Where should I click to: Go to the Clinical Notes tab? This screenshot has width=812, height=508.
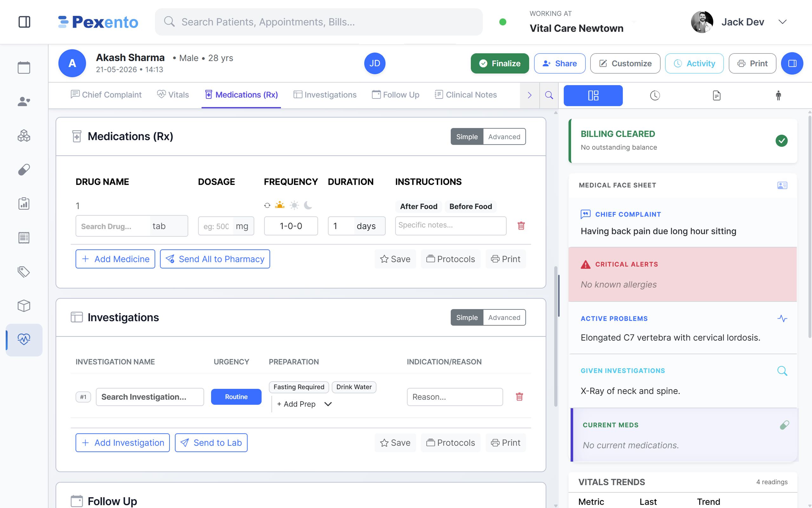click(466, 95)
